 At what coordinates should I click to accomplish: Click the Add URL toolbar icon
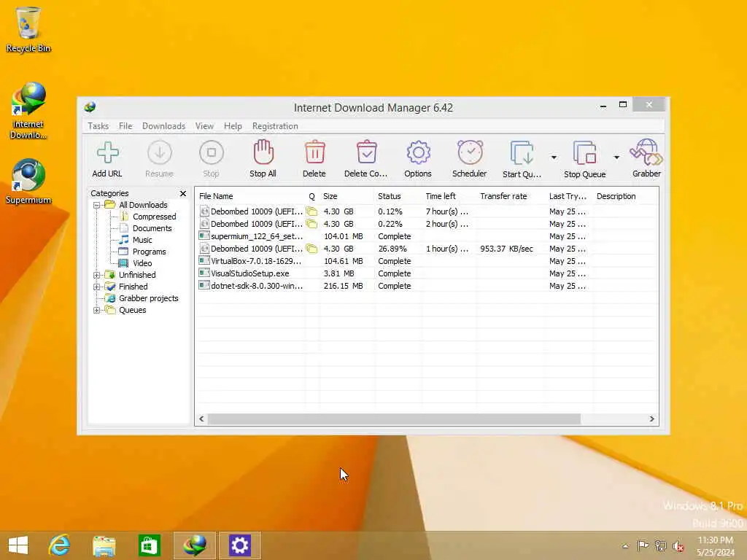[107, 152]
